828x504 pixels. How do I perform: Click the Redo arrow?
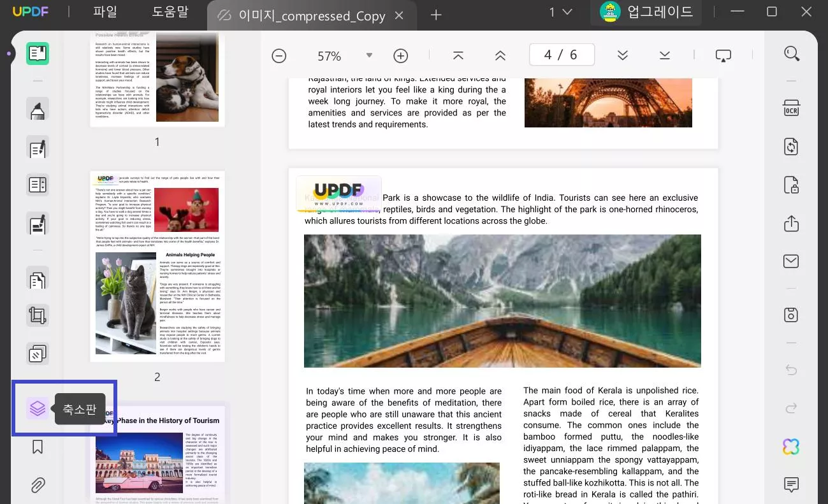(791, 408)
